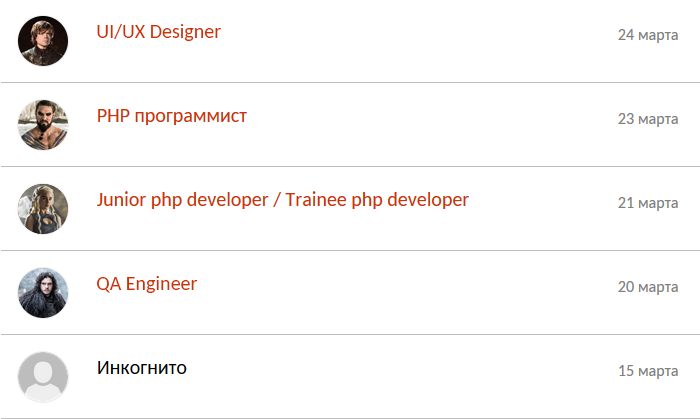The width and height of the screenshot is (700, 419).
Task: Open Junior php developer / Trainee php developer
Action: [x=283, y=200]
